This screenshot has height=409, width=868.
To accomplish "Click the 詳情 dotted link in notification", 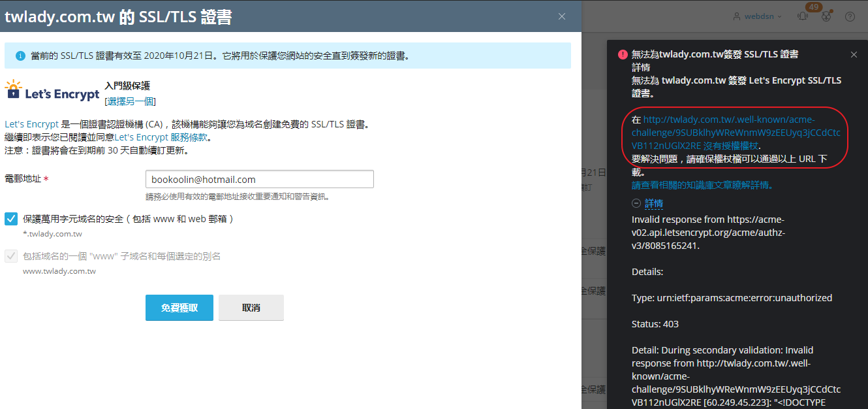I will [x=654, y=203].
